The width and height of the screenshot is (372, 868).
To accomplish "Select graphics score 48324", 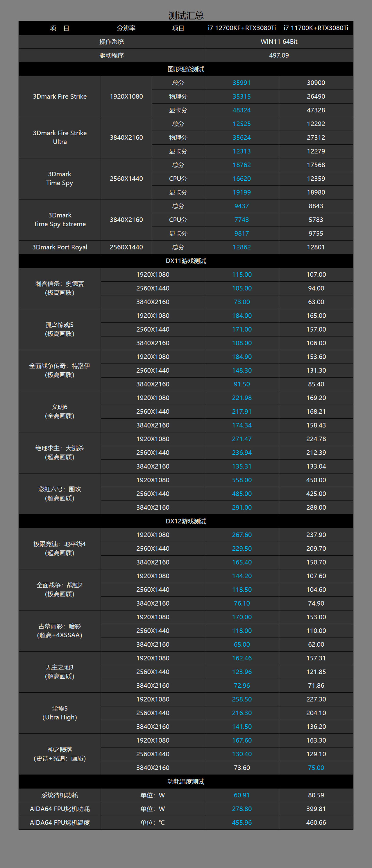I will click(242, 110).
